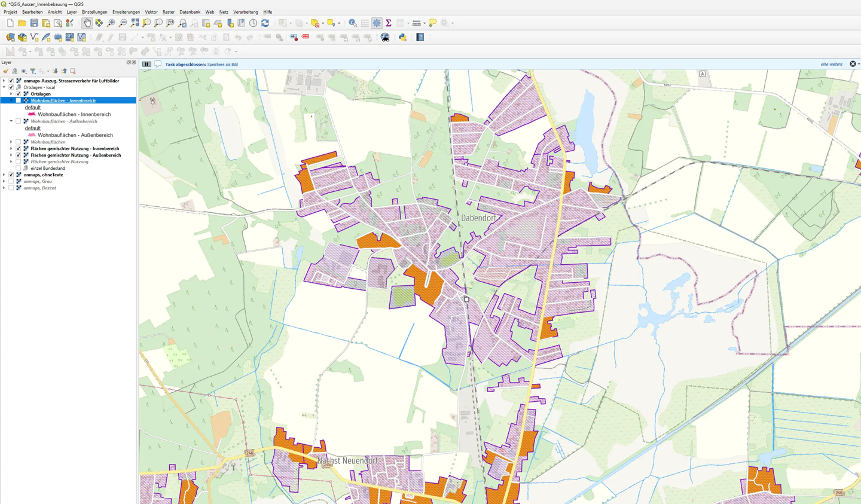Uncheck Flächen gemischter Nutzung - Innenbereich

pos(18,148)
